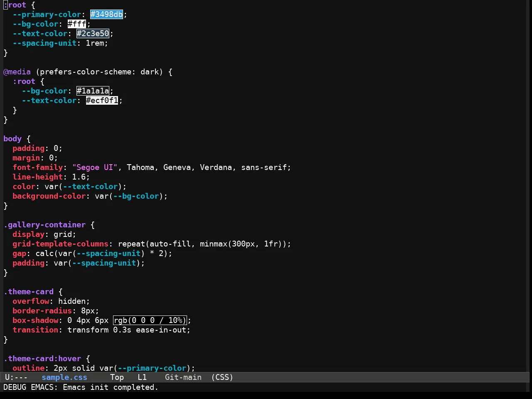532x399 pixels.
Task: Select the rgb(0 0 0 / 10%) color value
Action: 150,320
